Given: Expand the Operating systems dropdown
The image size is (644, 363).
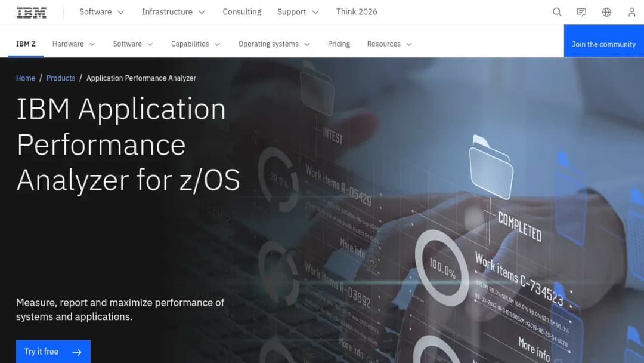Looking at the screenshot, I should 274,44.
